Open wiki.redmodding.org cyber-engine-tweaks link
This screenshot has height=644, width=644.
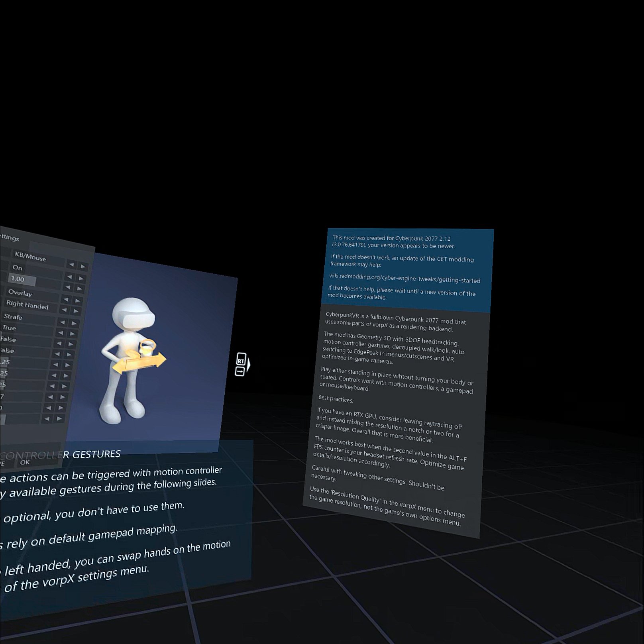(x=404, y=278)
